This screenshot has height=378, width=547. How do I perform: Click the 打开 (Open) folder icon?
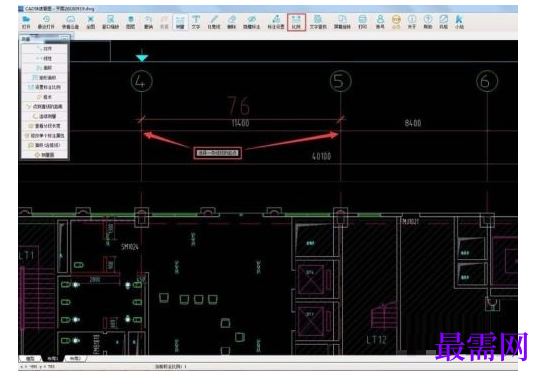[26, 22]
